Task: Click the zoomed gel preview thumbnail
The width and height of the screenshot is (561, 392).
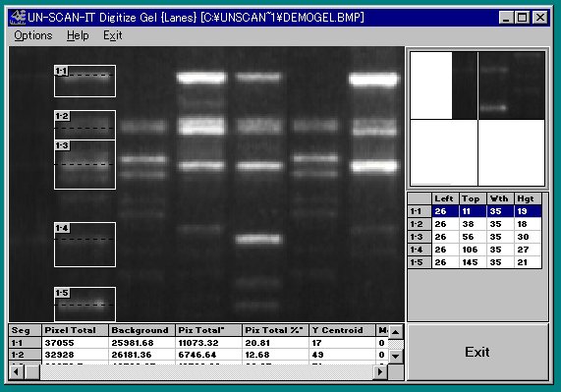Action: coord(477,119)
